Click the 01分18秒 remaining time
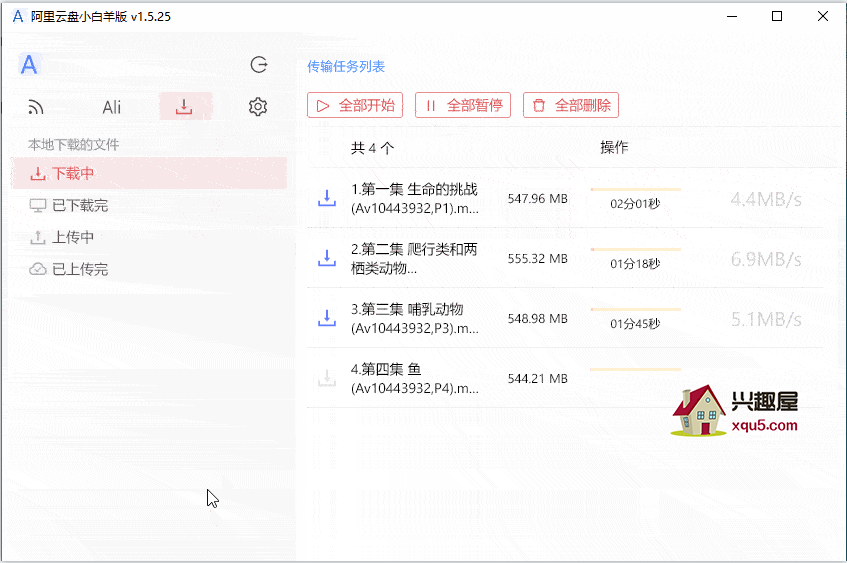Image resolution: width=847 pixels, height=563 pixels. [635, 264]
